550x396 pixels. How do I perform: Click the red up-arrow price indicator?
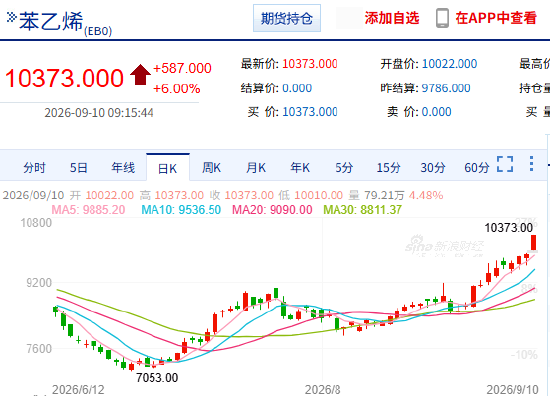pyautogui.click(x=140, y=74)
